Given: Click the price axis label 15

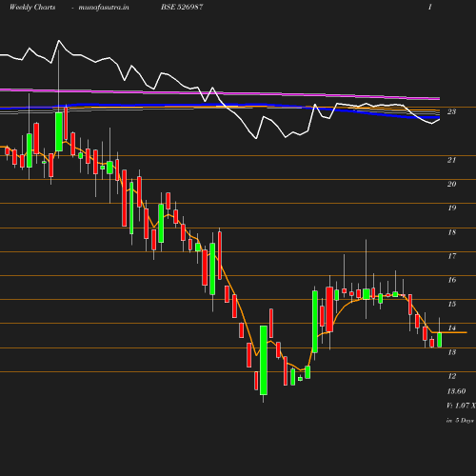Looking at the screenshot, I should (451, 304).
